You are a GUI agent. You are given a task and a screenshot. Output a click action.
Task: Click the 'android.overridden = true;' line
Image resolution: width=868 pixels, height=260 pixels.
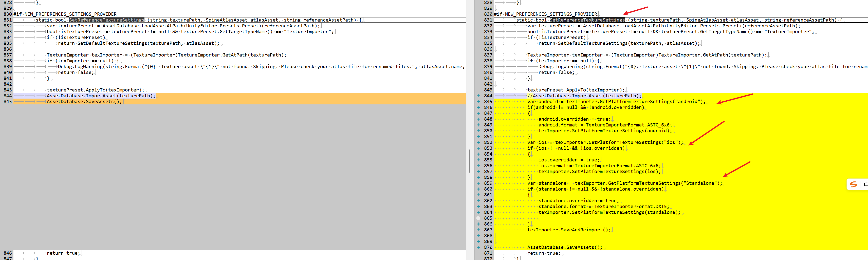pyautogui.click(x=575, y=119)
